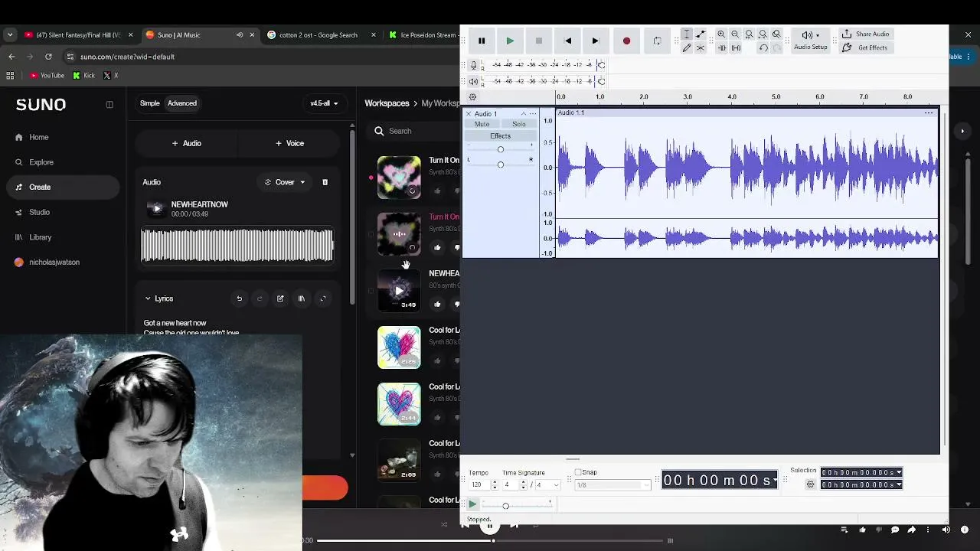
Task: Open the Cover mode dropdown
Action: [285, 182]
